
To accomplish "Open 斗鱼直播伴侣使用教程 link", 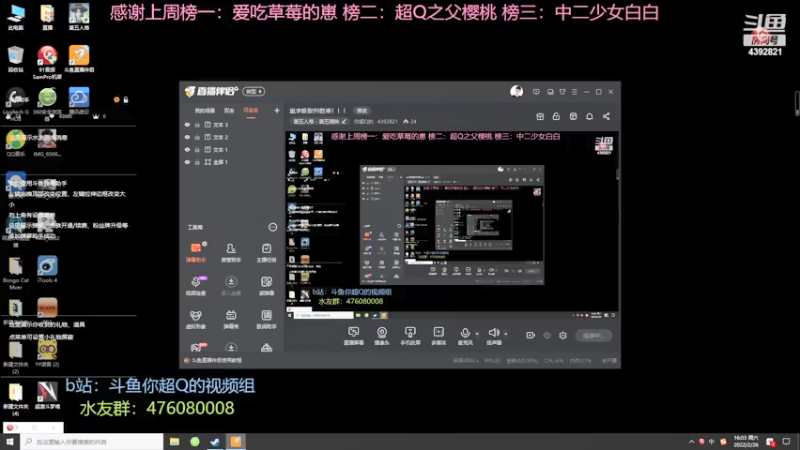I will 216,360.
